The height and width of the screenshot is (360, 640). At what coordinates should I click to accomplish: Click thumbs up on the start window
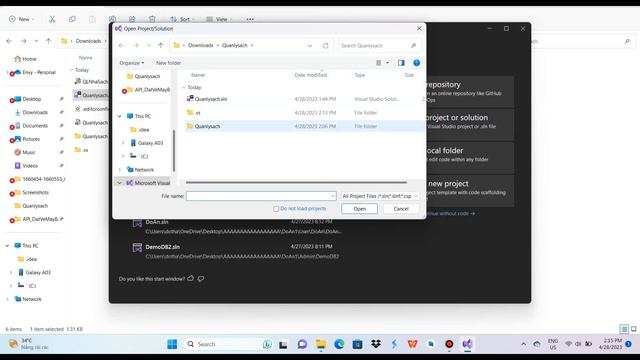point(191,278)
